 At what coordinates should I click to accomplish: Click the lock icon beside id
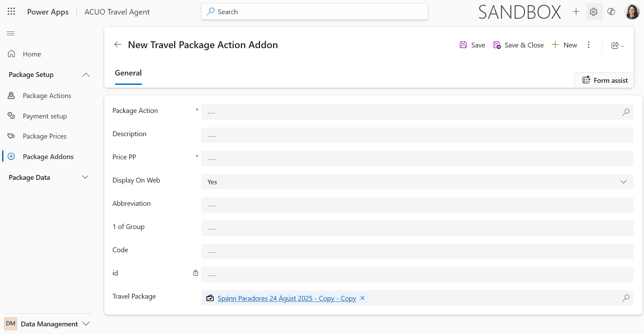click(196, 273)
